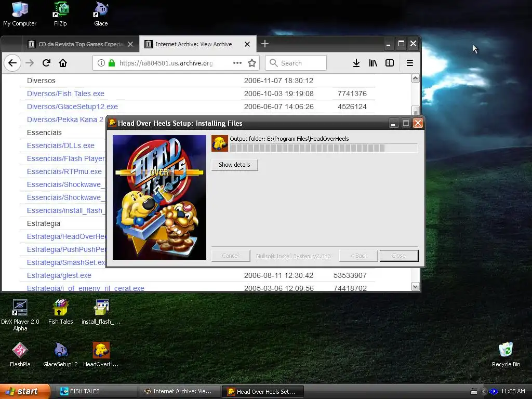
Task: Switch to Internet Archive taskbar button
Action: [179, 391]
